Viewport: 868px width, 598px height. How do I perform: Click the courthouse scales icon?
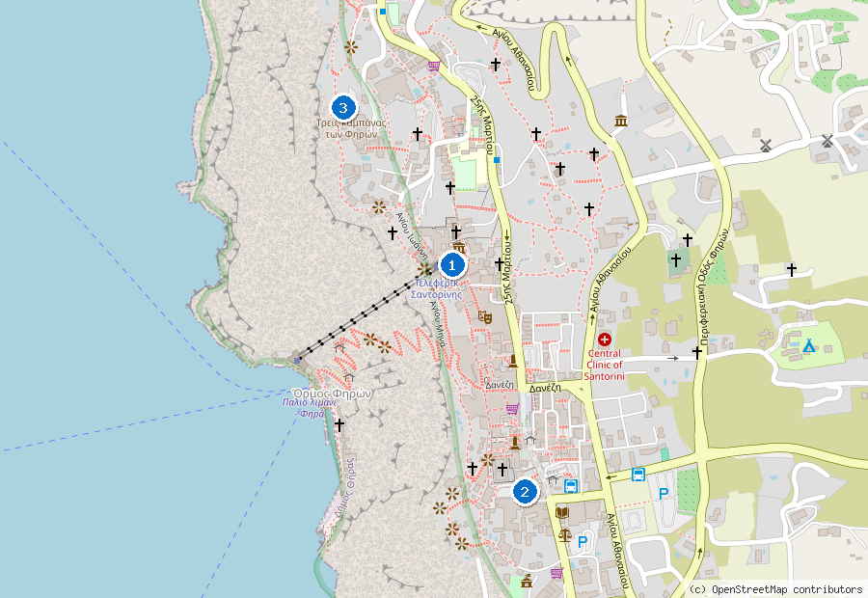(x=565, y=534)
